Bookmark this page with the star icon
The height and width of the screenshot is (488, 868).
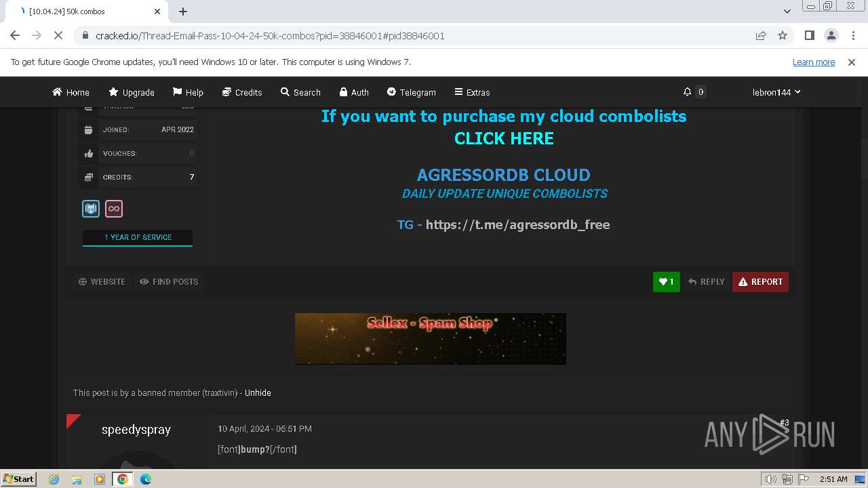(783, 35)
